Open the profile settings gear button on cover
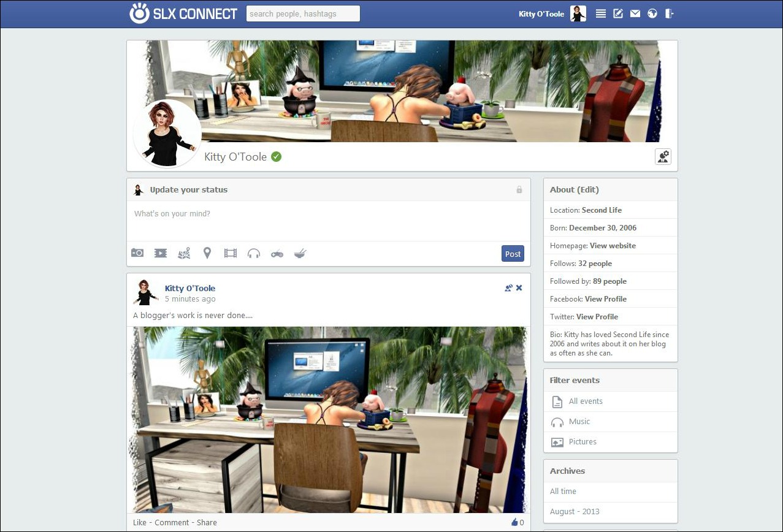 663,157
